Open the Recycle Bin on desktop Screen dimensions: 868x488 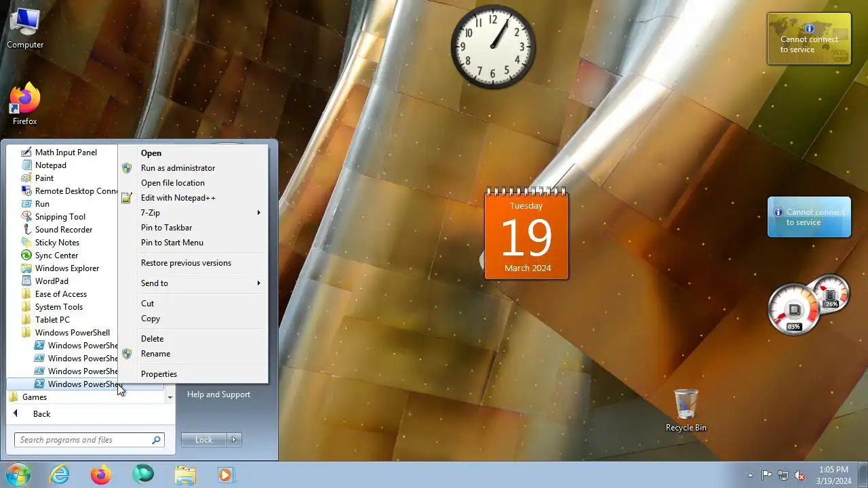coord(686,410)
